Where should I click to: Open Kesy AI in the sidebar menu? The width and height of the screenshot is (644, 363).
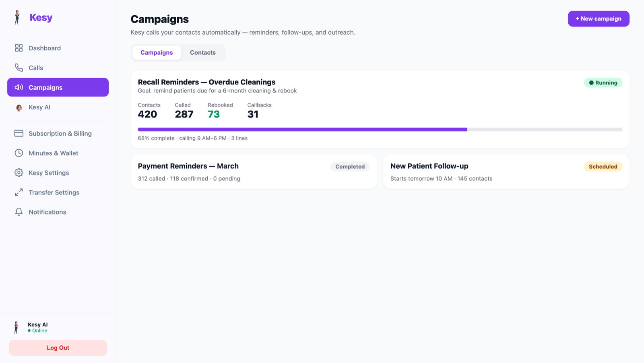[x=58, y=107]
